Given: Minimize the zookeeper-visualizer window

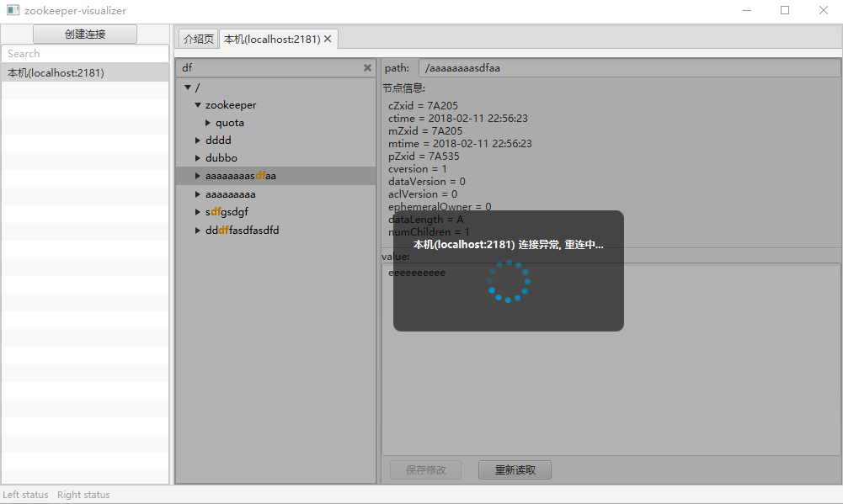Looking at the screenshot, I should 747,10.
